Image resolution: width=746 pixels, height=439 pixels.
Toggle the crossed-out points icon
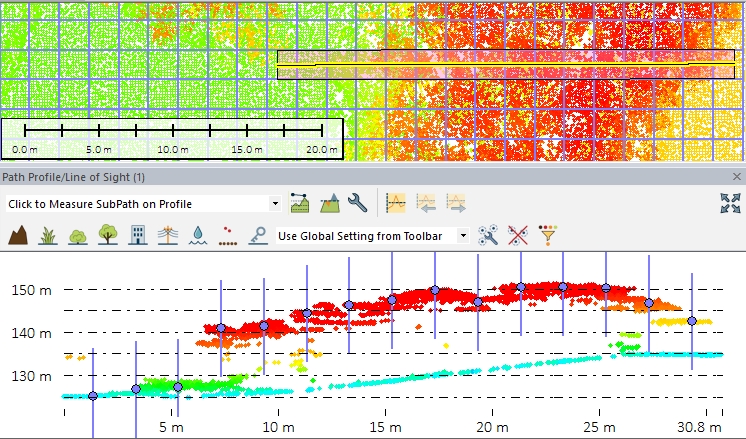pyautogui.click(x=518, y=236)
